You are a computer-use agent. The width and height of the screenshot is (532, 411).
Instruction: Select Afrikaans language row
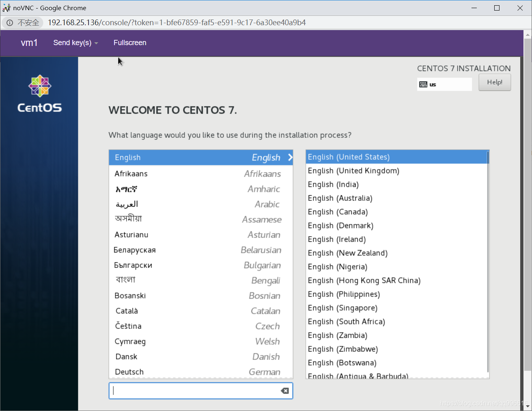coord(201,174)
